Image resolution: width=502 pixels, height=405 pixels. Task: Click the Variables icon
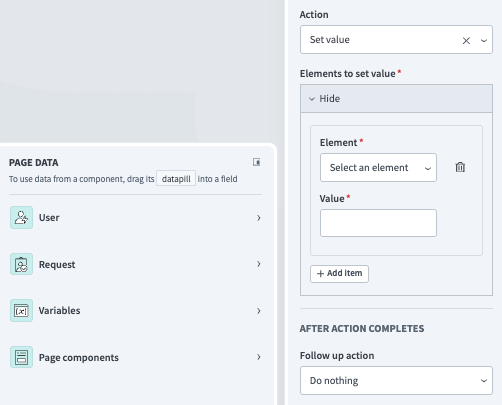click(21, 310)
